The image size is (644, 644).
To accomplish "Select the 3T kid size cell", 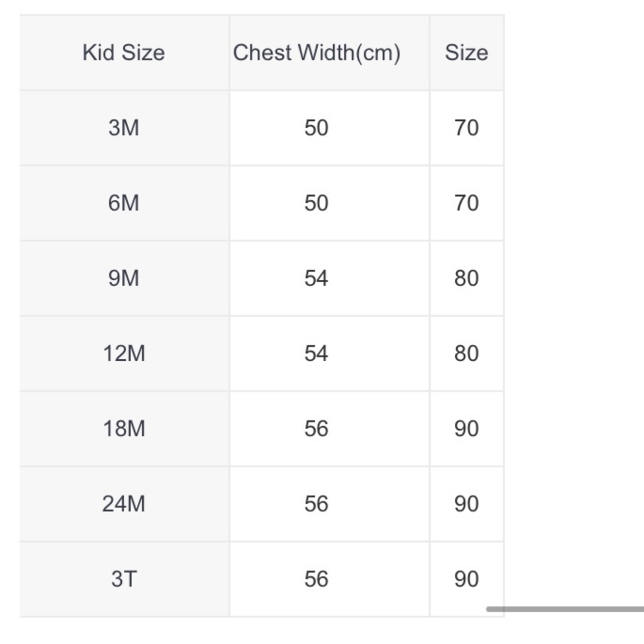I will pyautogui.click(x=124, y=579).
